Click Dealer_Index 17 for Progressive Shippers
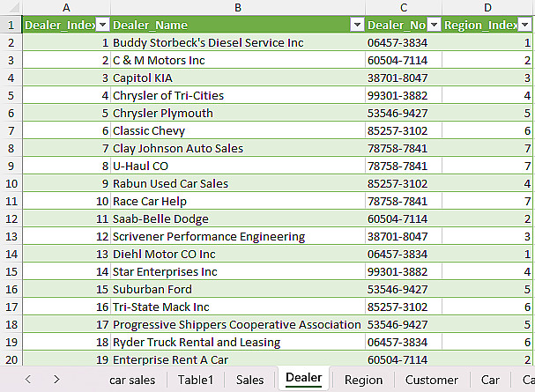 click(x=66, y=324)
